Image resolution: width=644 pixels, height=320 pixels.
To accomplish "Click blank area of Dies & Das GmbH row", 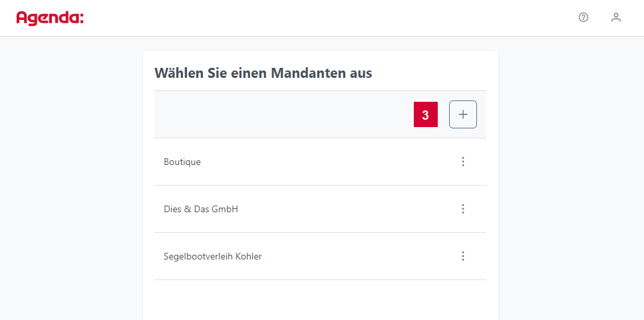I will point(345,209).
